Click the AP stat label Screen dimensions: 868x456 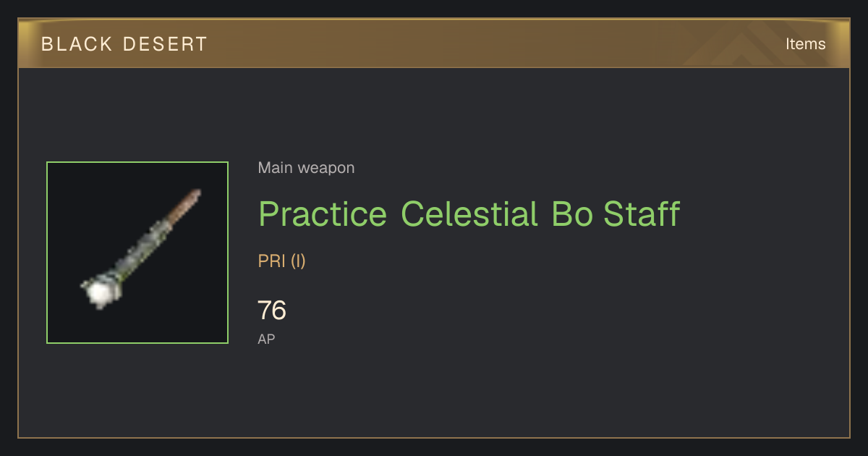point(266,339)
